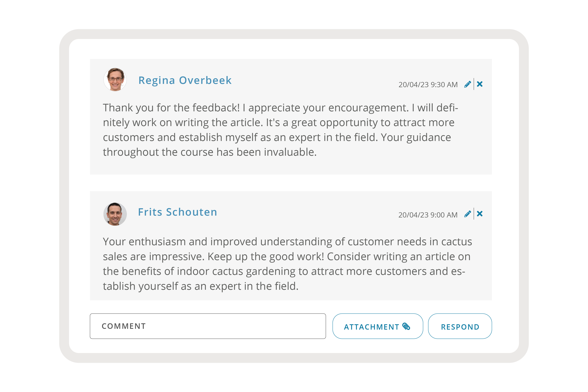View Frits Schouten's avatar photo
Screen dimensions: 588x392
pos(115,214)
